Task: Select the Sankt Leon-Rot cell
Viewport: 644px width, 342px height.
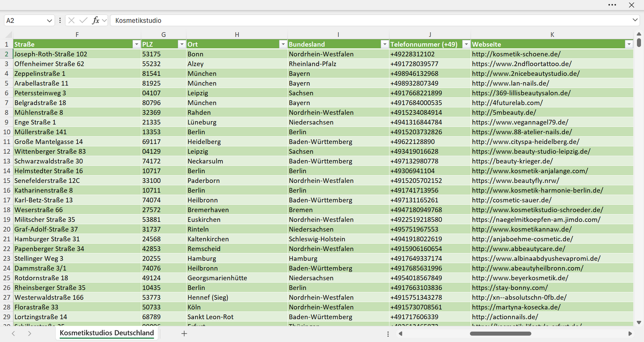Action: coord(237,317)
